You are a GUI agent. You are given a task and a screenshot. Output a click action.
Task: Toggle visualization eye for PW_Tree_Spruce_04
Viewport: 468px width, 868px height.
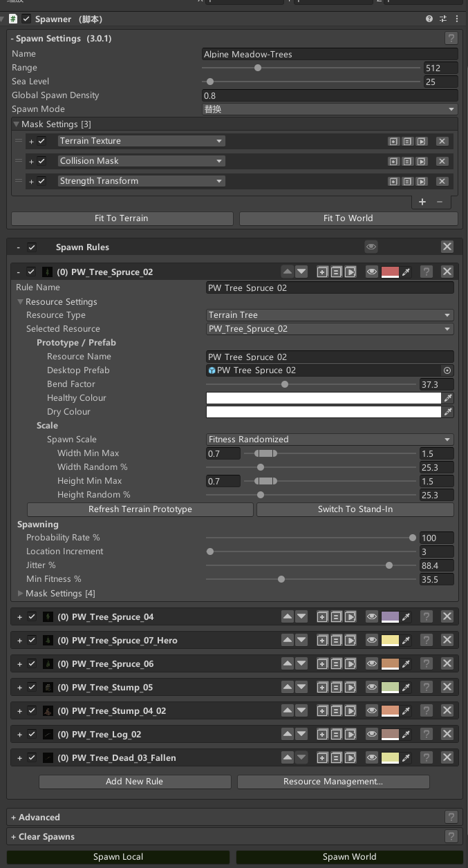(372, 616)
